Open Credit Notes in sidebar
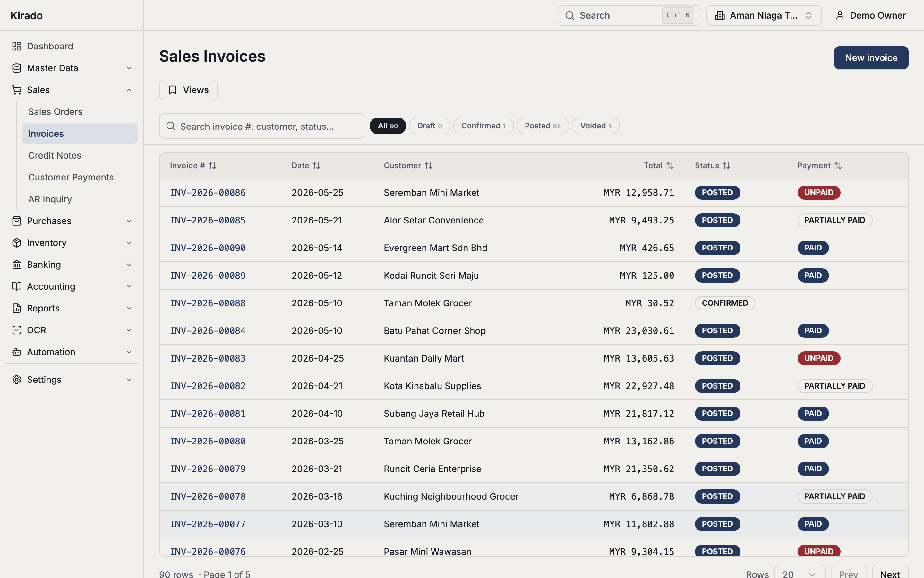This screenshot has width=924, height=578. (x=80, y=155)
